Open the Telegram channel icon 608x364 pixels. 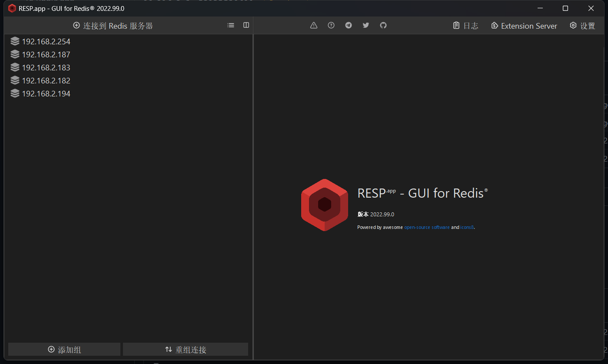tap(349, 26)
